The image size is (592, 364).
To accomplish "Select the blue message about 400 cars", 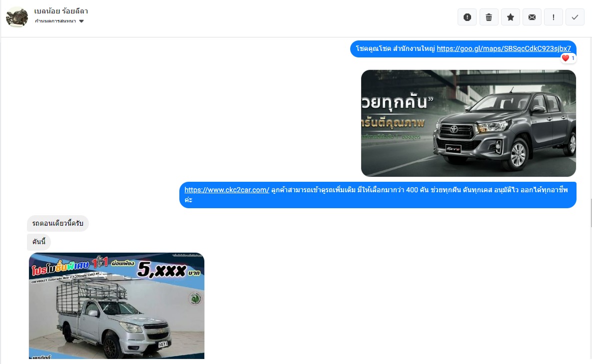I will 378,195.
